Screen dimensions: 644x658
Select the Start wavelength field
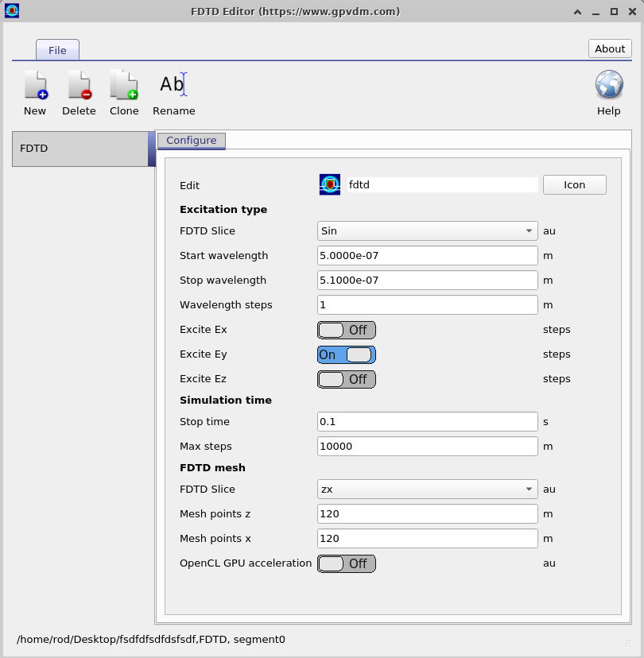426,255
